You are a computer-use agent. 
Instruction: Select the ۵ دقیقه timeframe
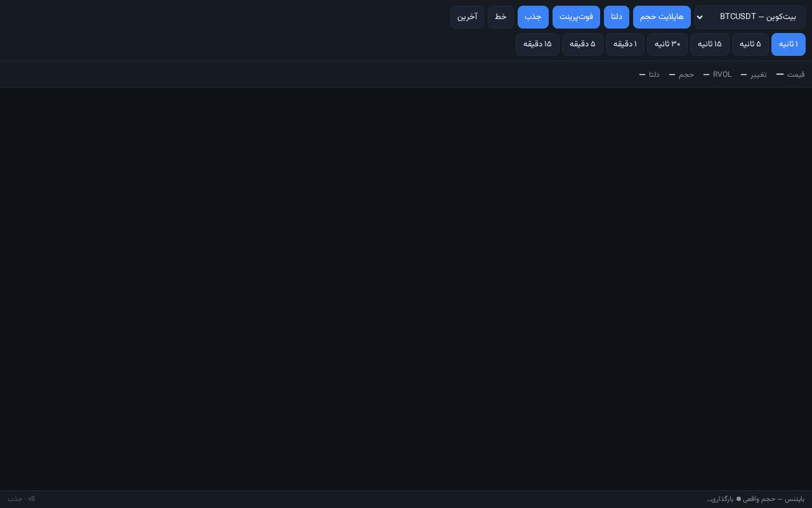pyautogui.click(x=582, y=44)
